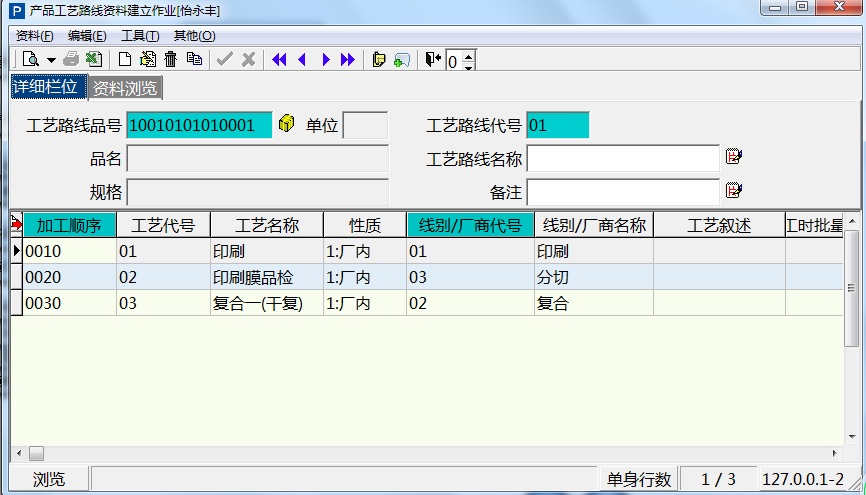This screenshot has height=495, width=866.
Task: Click the trash can delete icon
Action: point(171,59)
